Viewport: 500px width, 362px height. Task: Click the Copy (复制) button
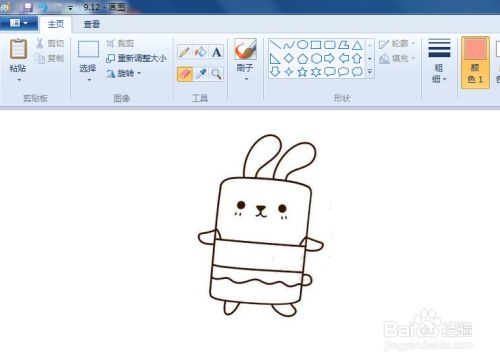50,58
